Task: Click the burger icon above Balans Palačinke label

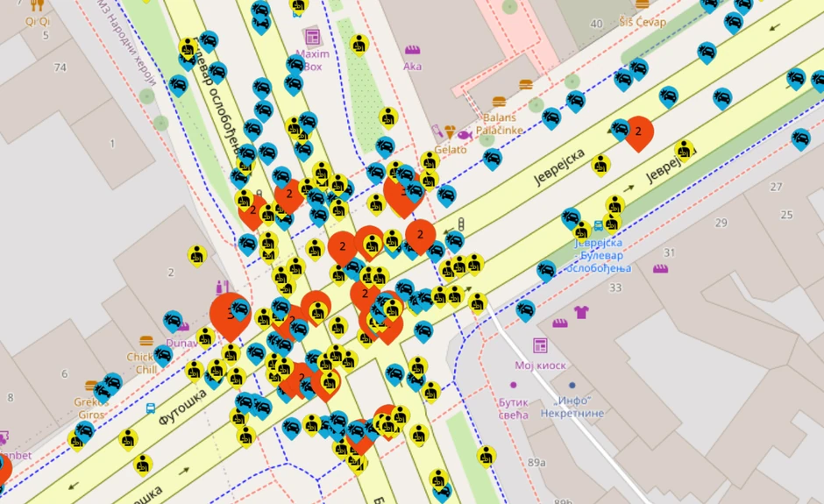Action: point(500,102)
